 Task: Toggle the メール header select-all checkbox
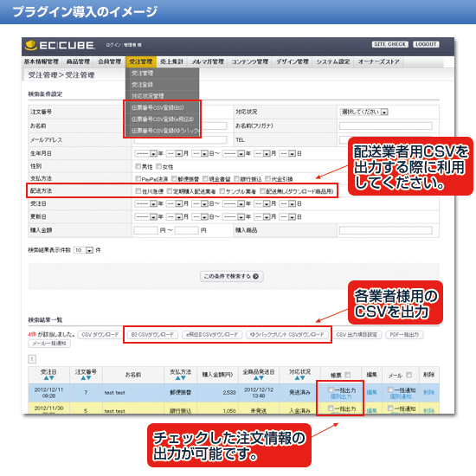point(408,375)
